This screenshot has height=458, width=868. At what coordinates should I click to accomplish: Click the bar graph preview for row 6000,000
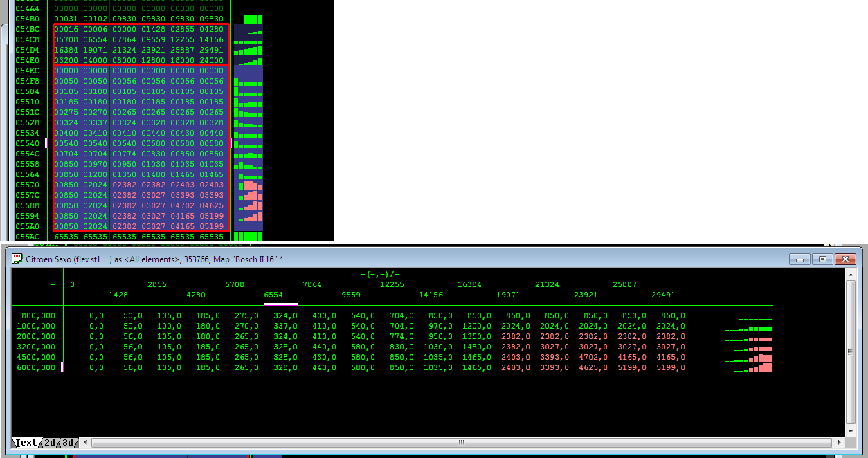click(748, 368)
